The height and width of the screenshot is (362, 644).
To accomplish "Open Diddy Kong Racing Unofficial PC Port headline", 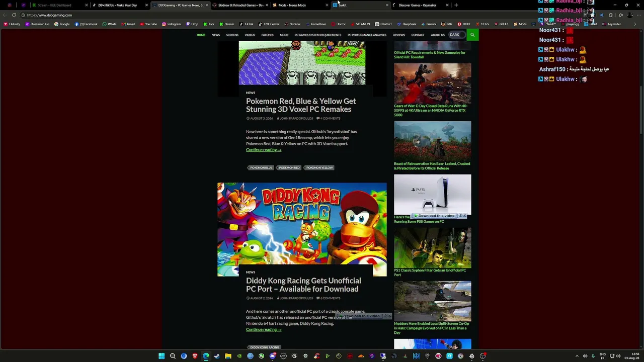I will click(x=303, y=285).
